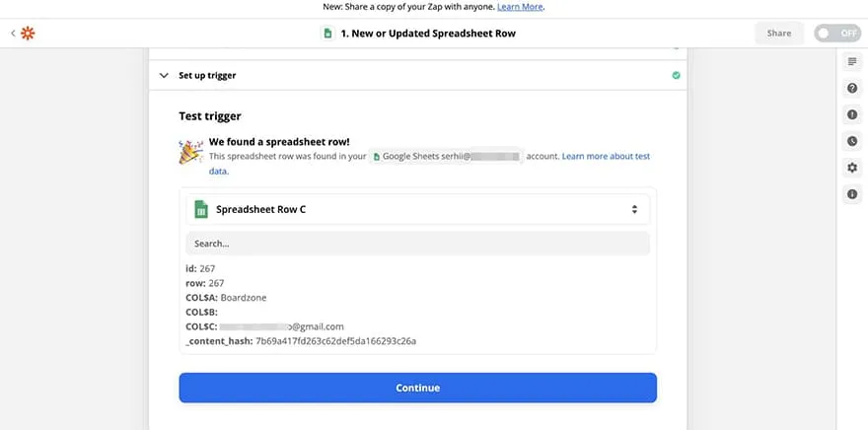
Task: Click the green check on Set up trigger
Action: [676, 75]
